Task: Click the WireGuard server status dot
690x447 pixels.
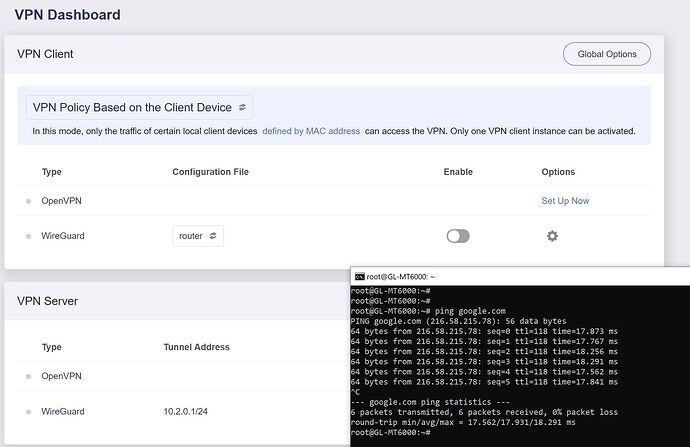Action: click(28, 412)
